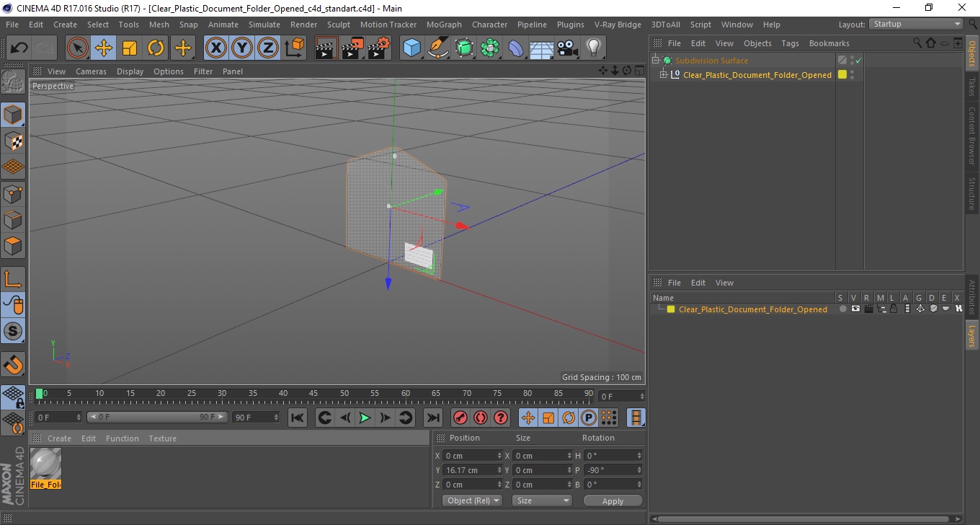Open the Attributes side tab
The width and height of the screenshot is (980, 525).
[971, 297]
